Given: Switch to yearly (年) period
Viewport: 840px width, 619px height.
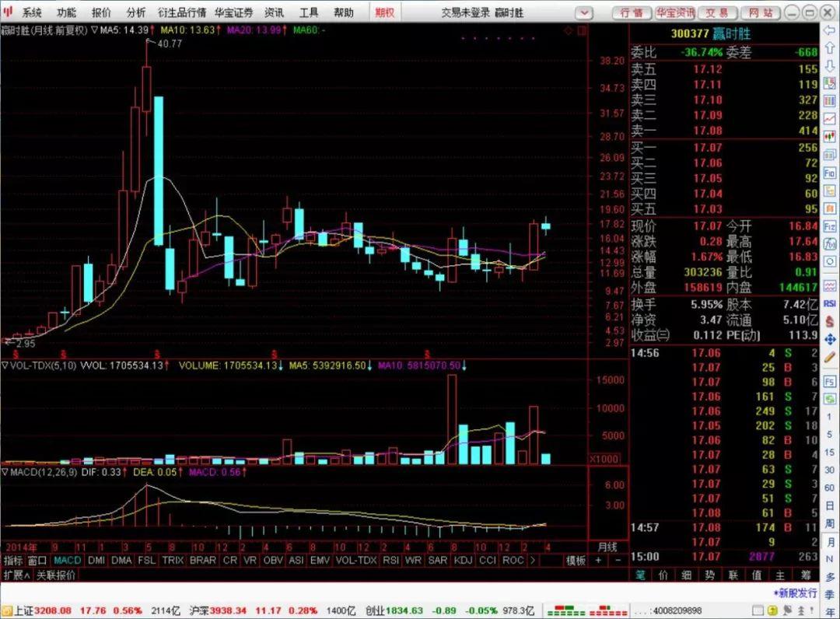Looking at the screenshot, I should tap(829, 611).
